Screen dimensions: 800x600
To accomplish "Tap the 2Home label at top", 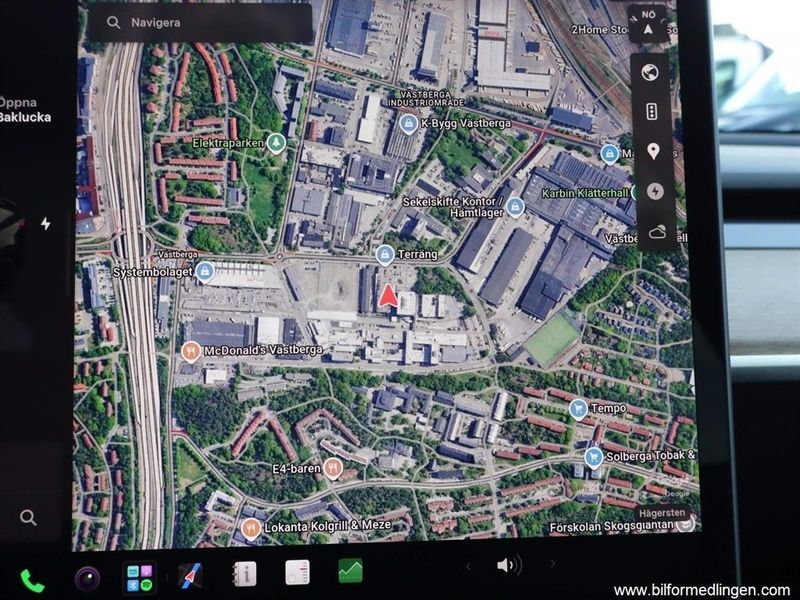I will coord(599,30).
